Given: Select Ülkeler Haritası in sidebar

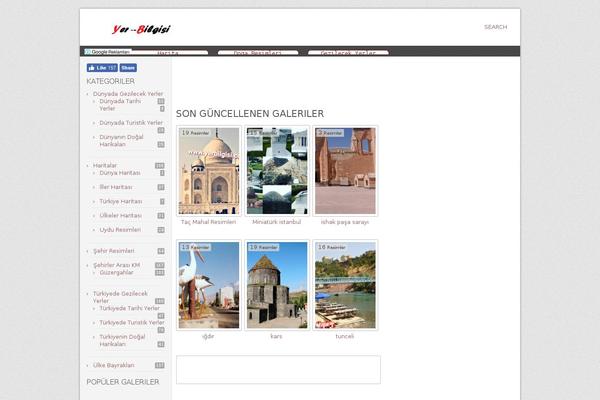Looking at the screenshot, I should 121,216.
